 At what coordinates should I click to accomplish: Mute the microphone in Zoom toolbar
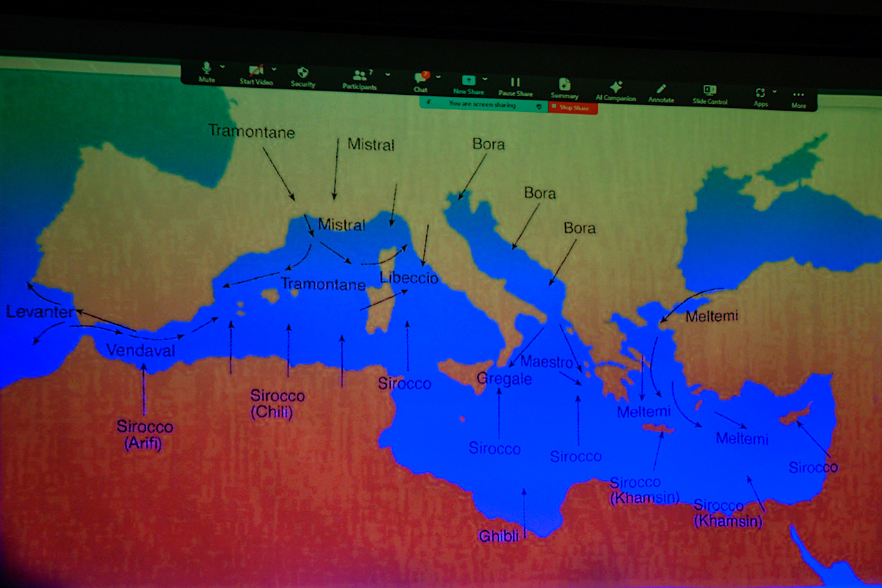pos(206,72)
